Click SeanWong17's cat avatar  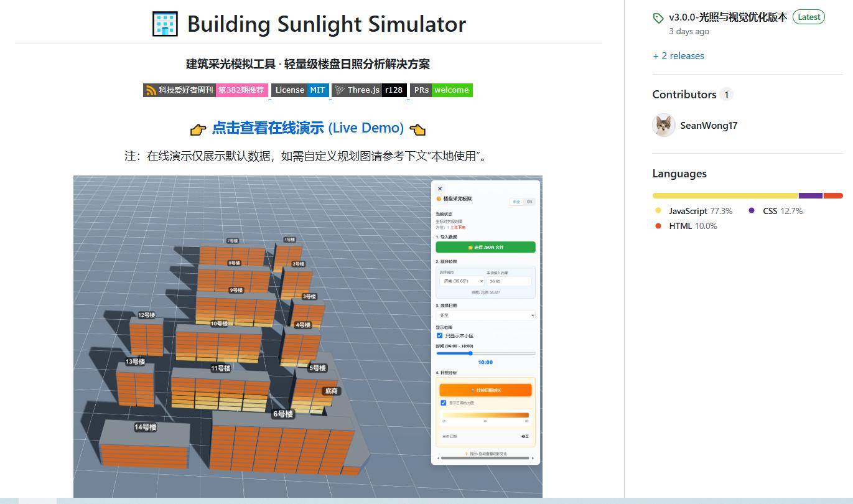(x=664, y=125)
